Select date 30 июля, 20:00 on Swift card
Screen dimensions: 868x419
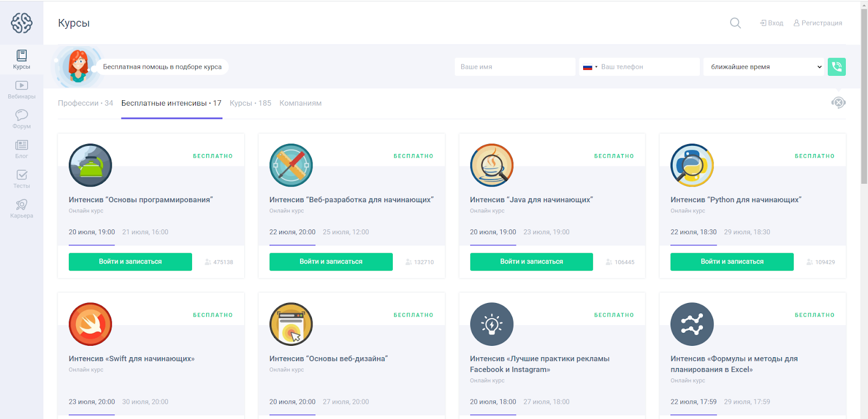tap(145, 402)
